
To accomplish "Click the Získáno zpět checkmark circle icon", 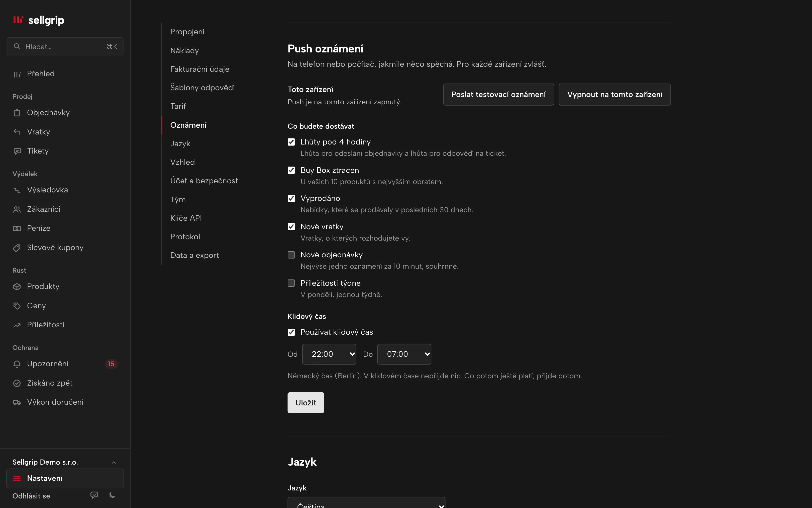I will (x=17, y=383).
